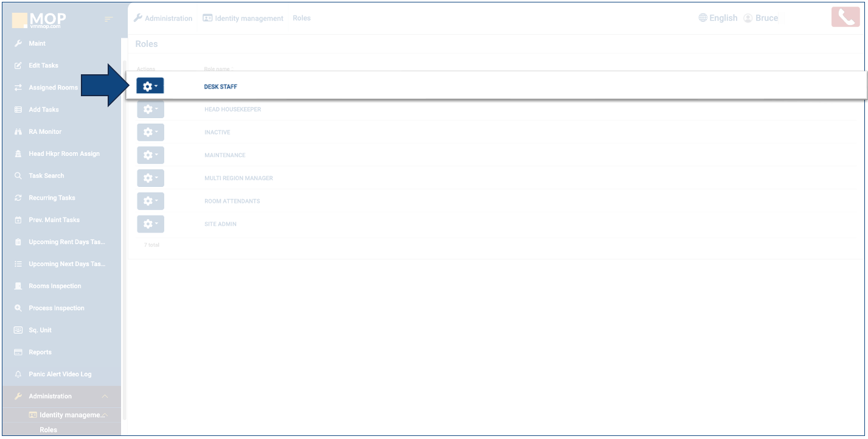Click the RA Monitor binoculars icon
The image size is (868, 439).
(x=18, y=132)
